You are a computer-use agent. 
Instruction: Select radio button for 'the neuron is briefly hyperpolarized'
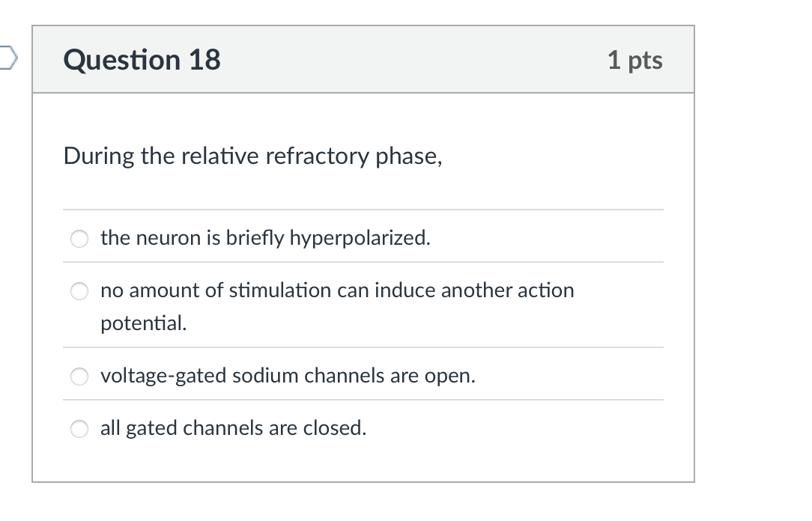79,239
